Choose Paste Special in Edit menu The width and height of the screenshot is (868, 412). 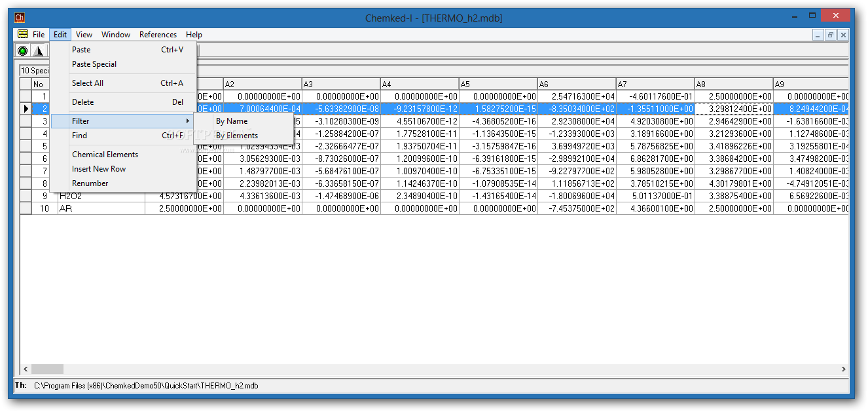123,64
